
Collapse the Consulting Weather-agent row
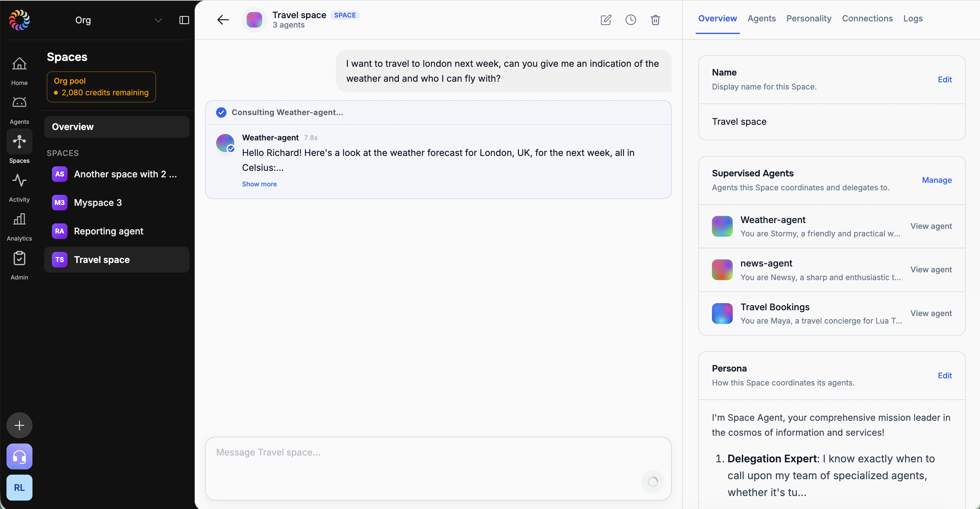[438, 112]
